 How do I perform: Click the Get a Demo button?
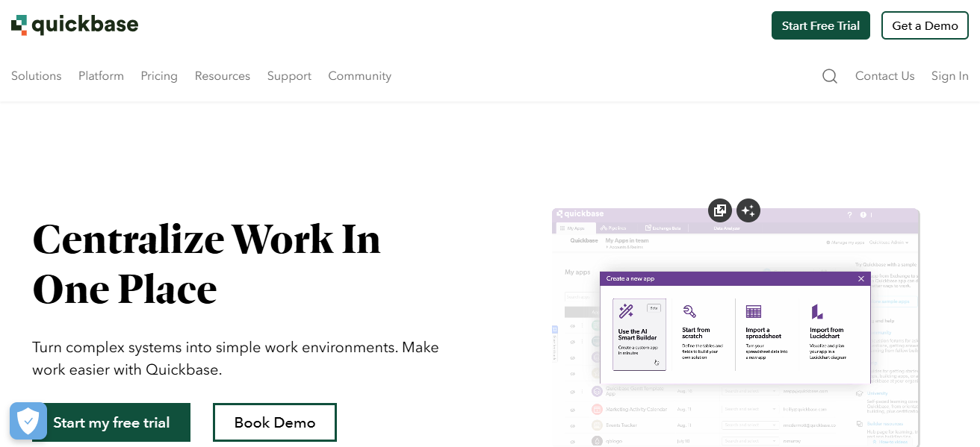point(925,25)
